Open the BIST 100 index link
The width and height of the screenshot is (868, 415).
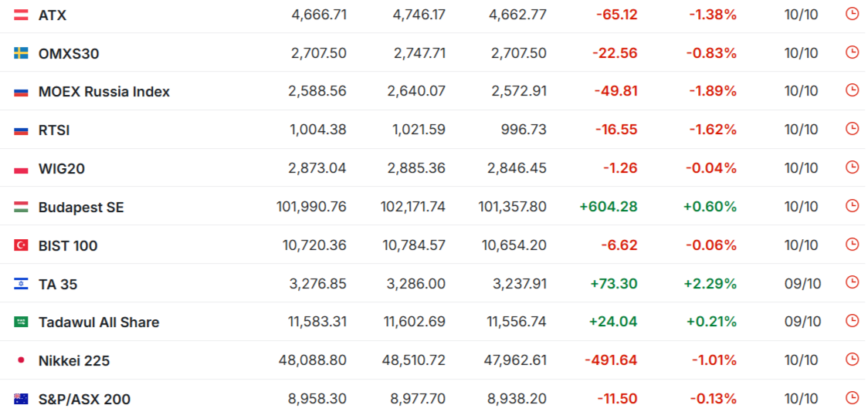(x=68, y=246)
